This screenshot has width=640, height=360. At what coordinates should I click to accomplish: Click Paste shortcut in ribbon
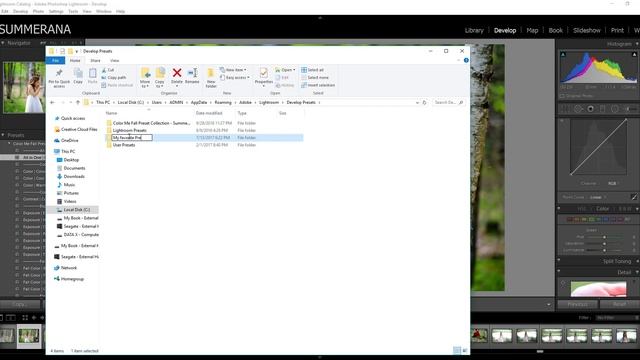coord(117,85)
